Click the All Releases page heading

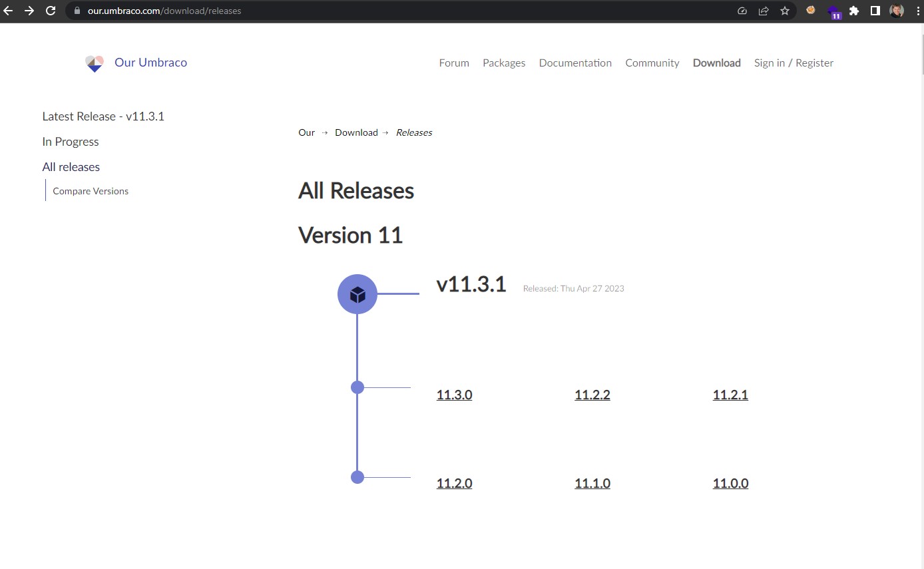(356, 191)
